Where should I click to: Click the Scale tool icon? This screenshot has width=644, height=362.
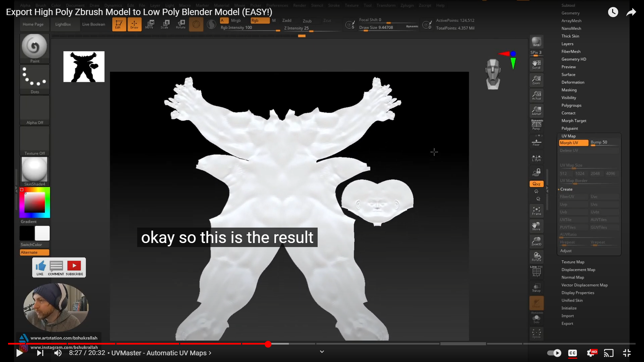(165, 24)
